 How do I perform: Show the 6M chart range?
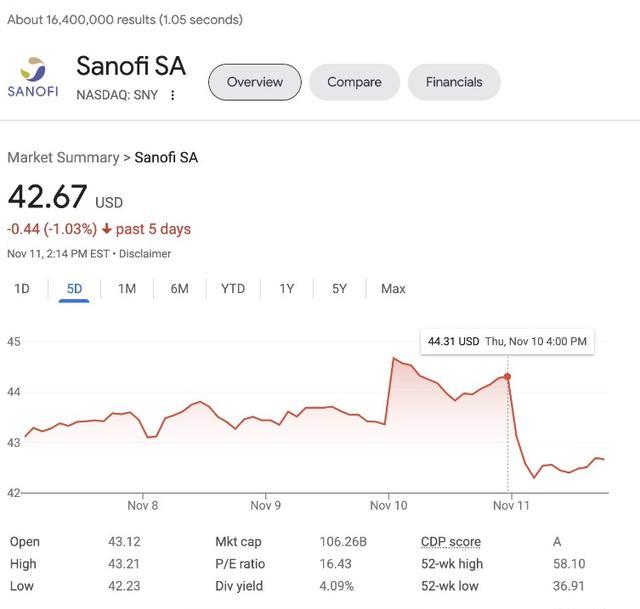click(180, 288)
